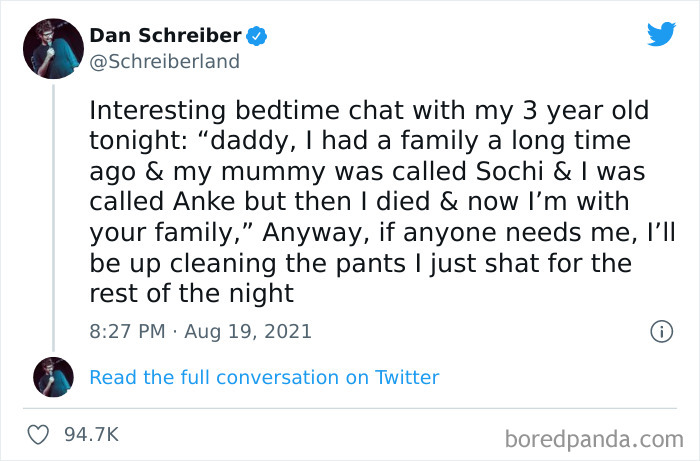The width and height of the screenshot is (700, 461).
Task: Open Dan Schreiber's large profile photo
Action: pyautogui.click(x=52, y=47)
